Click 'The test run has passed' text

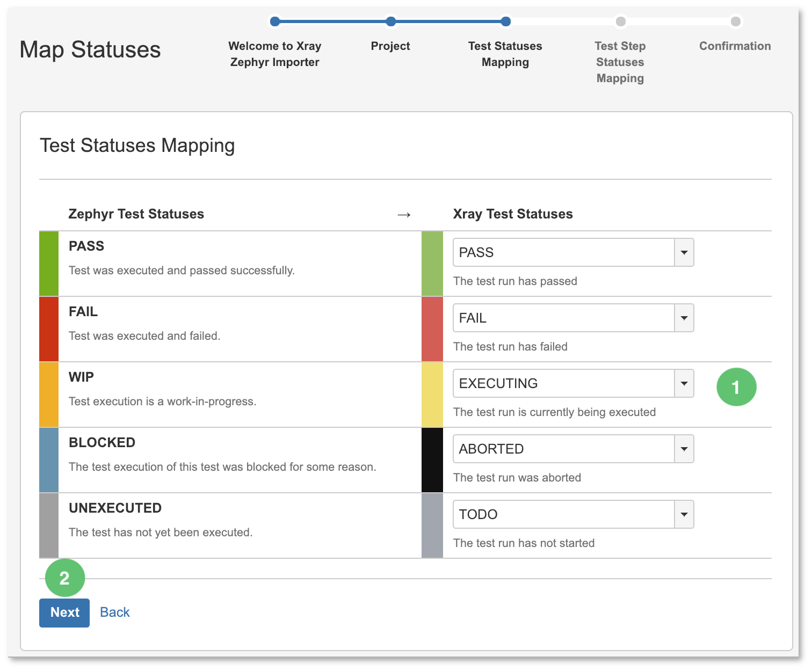coord(515,281)
